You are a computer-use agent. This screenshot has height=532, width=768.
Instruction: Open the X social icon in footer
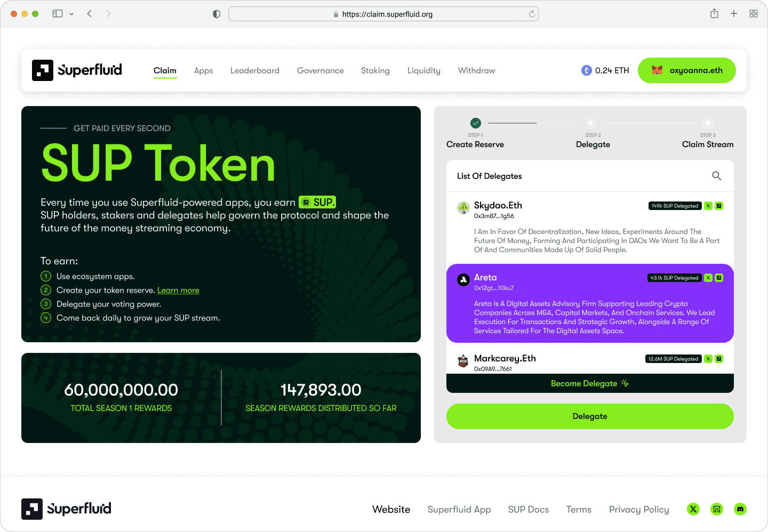[693, 509]
